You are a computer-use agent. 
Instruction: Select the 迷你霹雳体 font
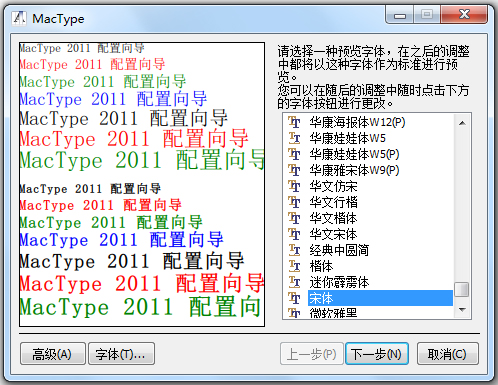[339, 282]
